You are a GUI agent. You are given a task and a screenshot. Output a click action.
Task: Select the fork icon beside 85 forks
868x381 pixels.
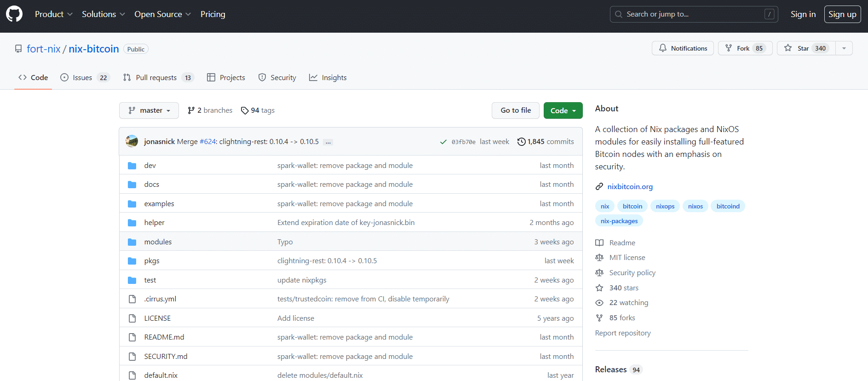click(x=599, y=318)
